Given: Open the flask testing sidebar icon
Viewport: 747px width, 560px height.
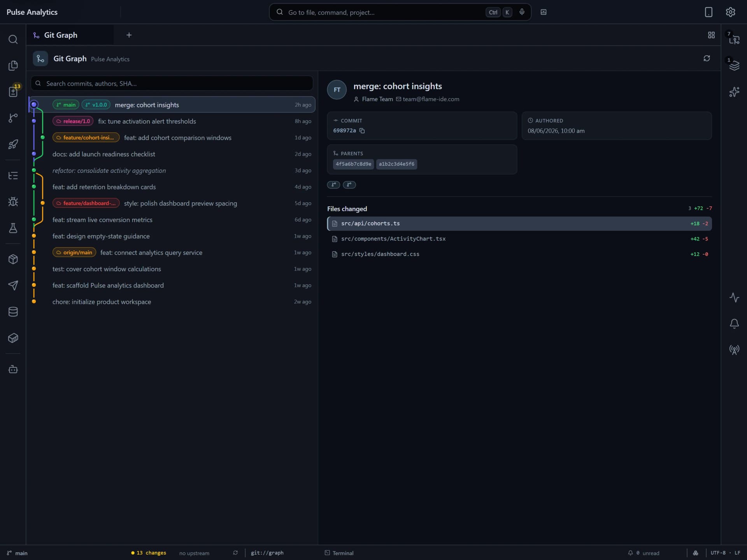Looking at the screenshot, I should coord(13,228).
